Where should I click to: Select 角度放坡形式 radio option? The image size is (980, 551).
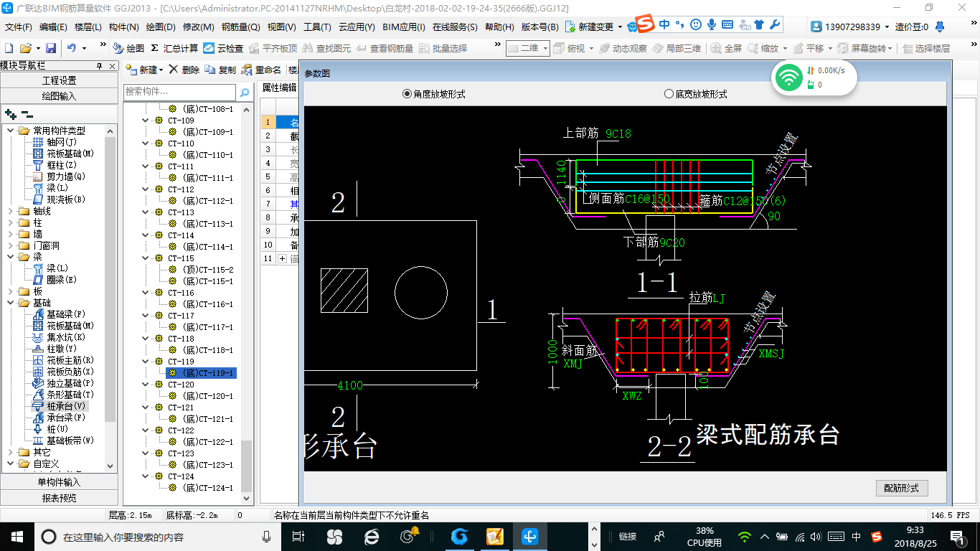pos(434,94)
